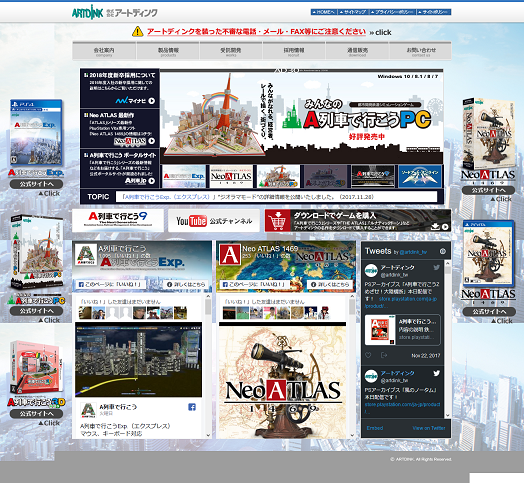Click Tweets widget scroll down arrow
This screenshot has width=524, height=483.
click(448, 415)
